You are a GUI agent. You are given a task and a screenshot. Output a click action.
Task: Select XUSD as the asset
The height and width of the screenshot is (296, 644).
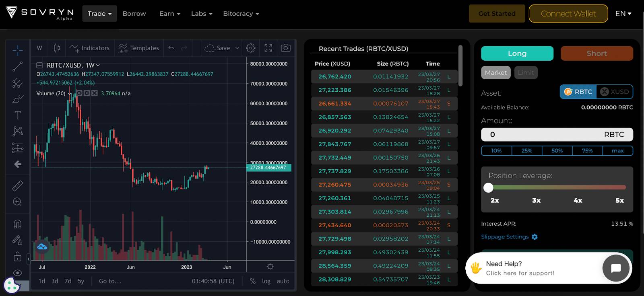614,92
